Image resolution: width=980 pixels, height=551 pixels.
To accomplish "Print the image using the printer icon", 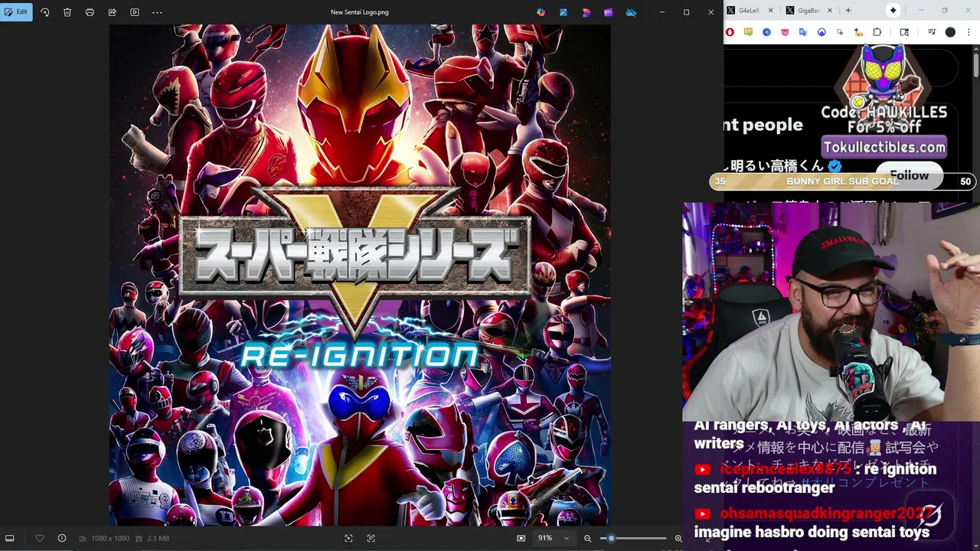I will tap(90, 12).
